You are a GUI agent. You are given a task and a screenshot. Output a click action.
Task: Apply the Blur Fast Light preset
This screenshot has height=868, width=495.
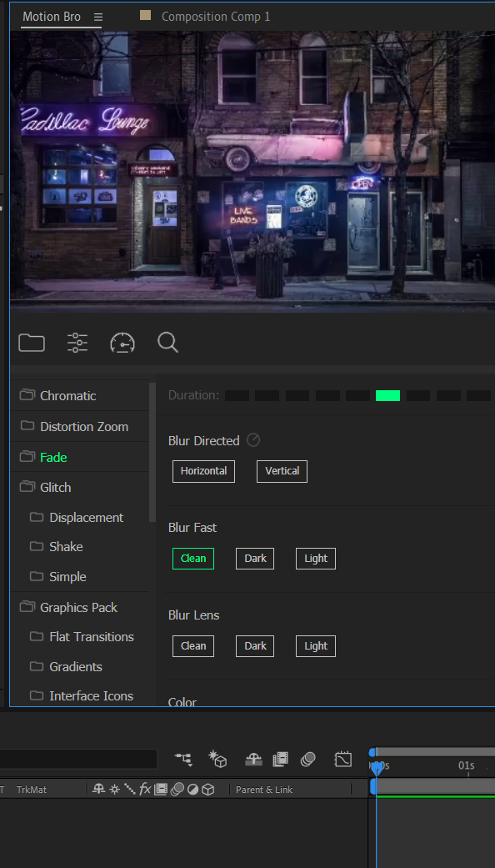coord(316,559)
